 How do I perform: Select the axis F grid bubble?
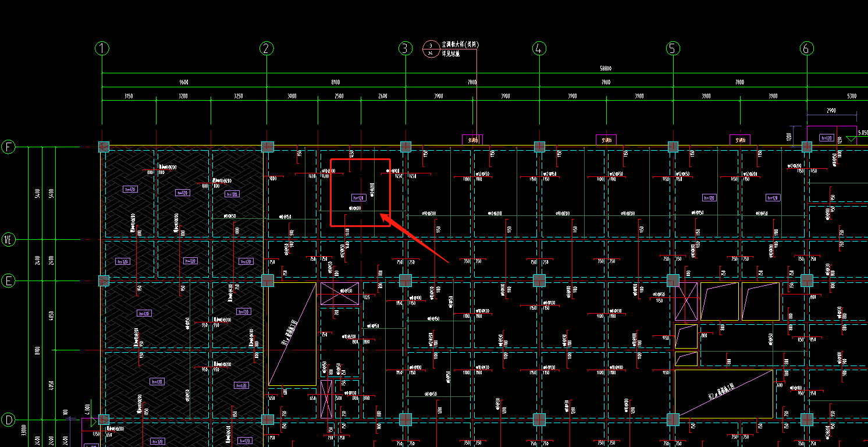[9, 147]
